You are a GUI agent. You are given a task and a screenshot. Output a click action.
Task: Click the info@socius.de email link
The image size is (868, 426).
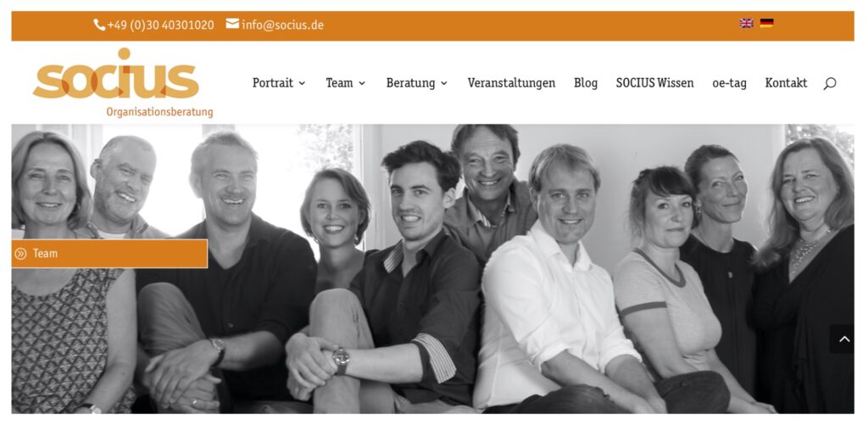(282, 25)
